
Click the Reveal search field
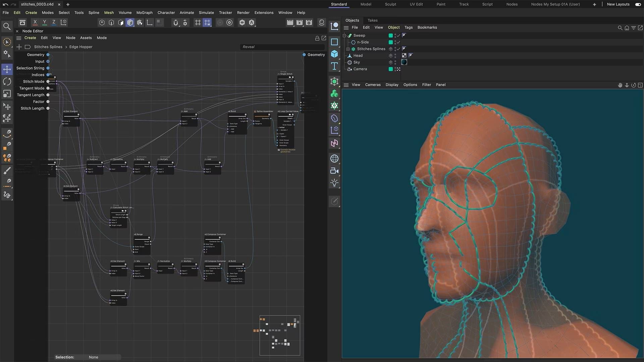tap(282, 47)
